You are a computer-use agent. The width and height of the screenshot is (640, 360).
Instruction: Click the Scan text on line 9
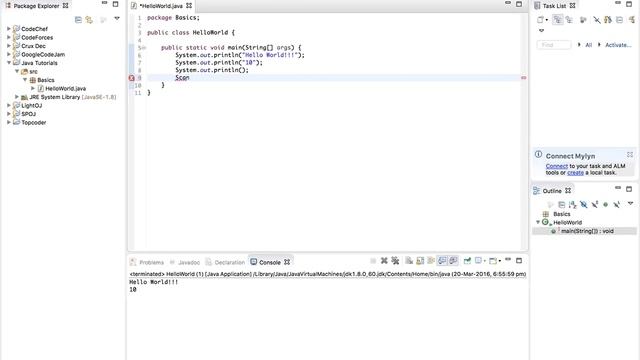point(182,78)
